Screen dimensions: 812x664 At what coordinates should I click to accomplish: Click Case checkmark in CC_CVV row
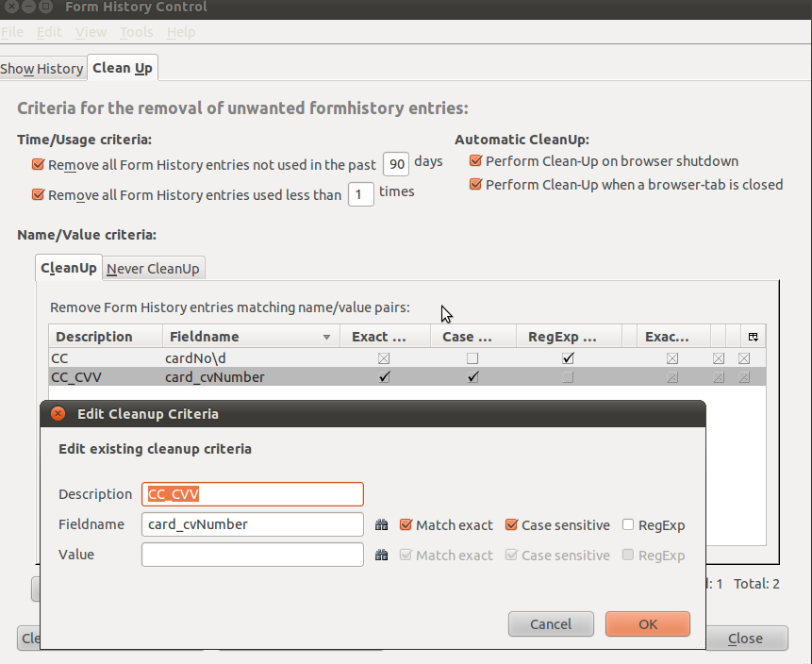pos(472,377)
